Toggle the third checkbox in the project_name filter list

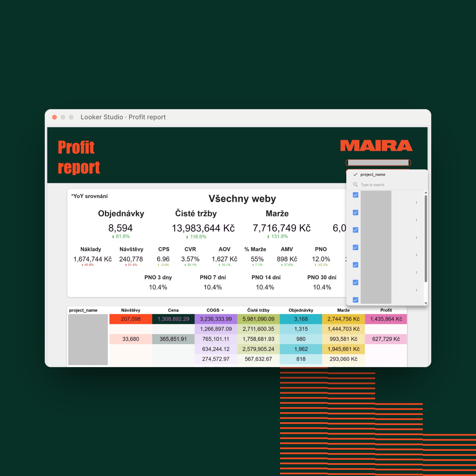point(356,230)
